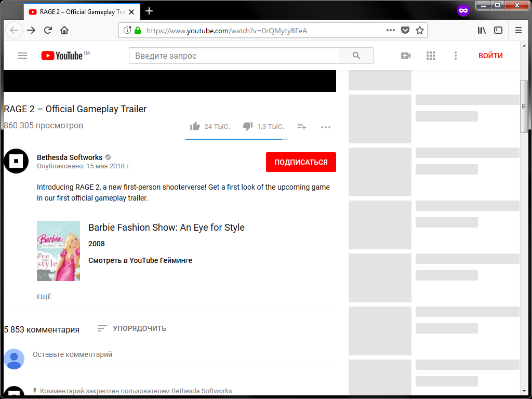
Task: Go forward with the browser forward arrow
Action: tap(31, 31)
